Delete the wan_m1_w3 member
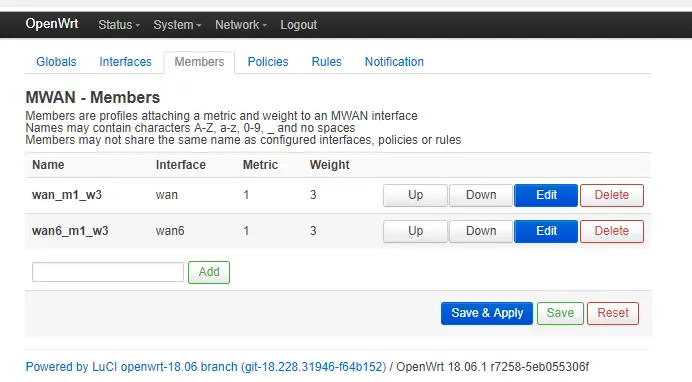The image size is (692, 382). point(612,195)
